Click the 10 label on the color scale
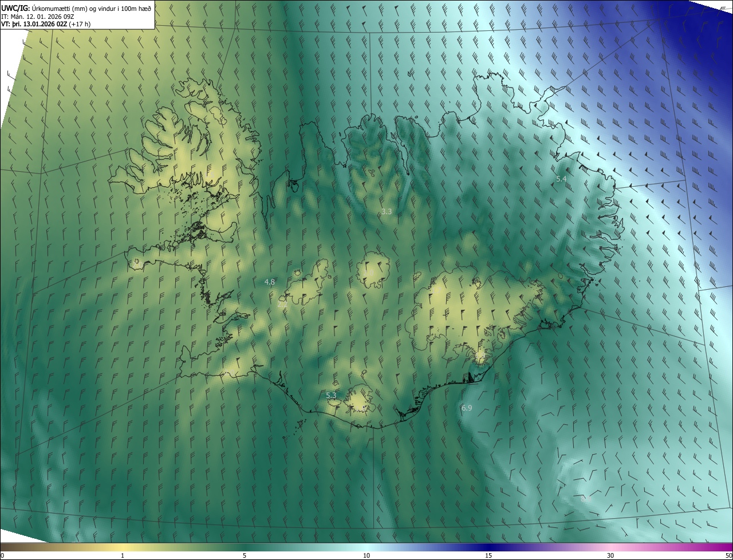The height and width of the screenshot is (560, 733). (366, 555)
